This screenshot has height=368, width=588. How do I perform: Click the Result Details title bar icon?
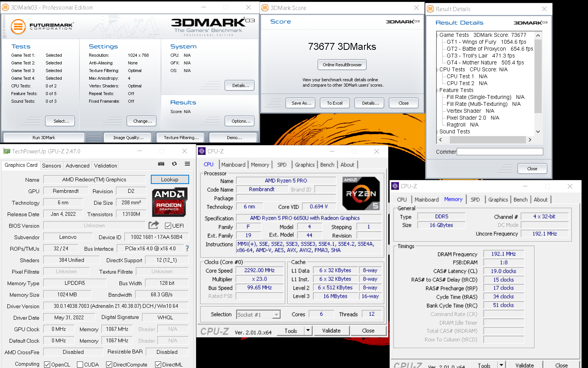point(431,9)
